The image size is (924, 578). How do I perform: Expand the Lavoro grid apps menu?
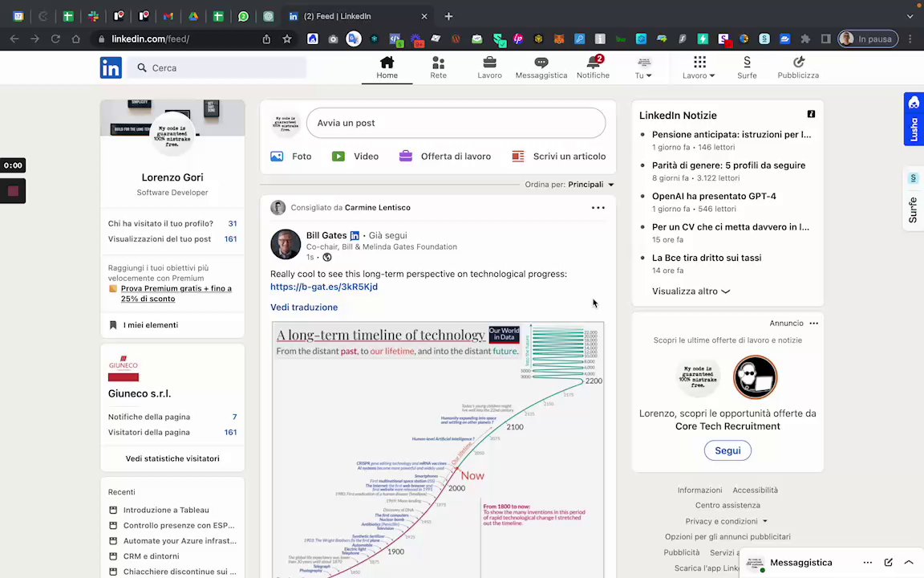click(x=699, y=67)
